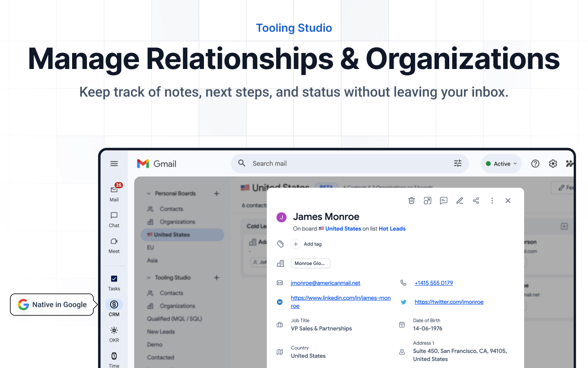This screenshot has width=588, height=368.
Task: Click the United States board link
Action: click(343, 229)
